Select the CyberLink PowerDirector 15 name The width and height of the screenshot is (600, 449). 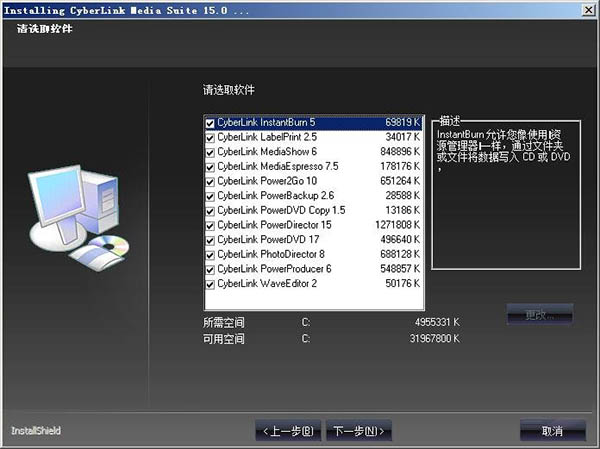274,225
